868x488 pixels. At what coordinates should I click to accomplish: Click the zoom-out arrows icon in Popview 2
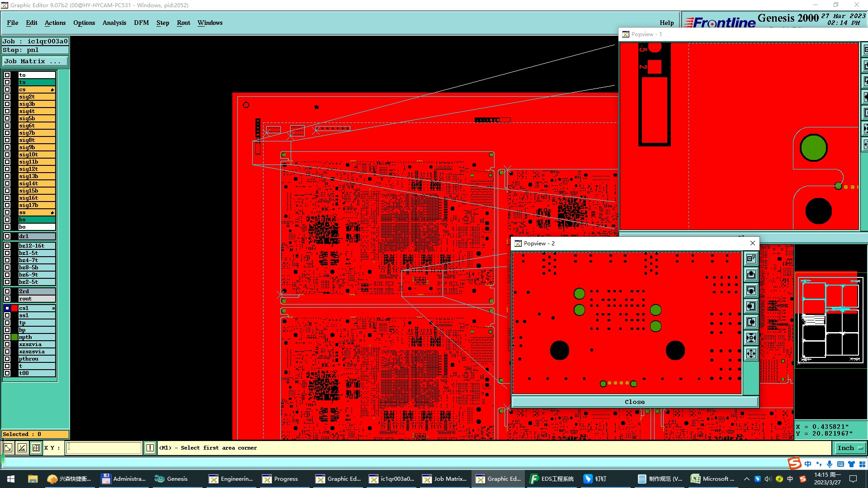[751, 353]
